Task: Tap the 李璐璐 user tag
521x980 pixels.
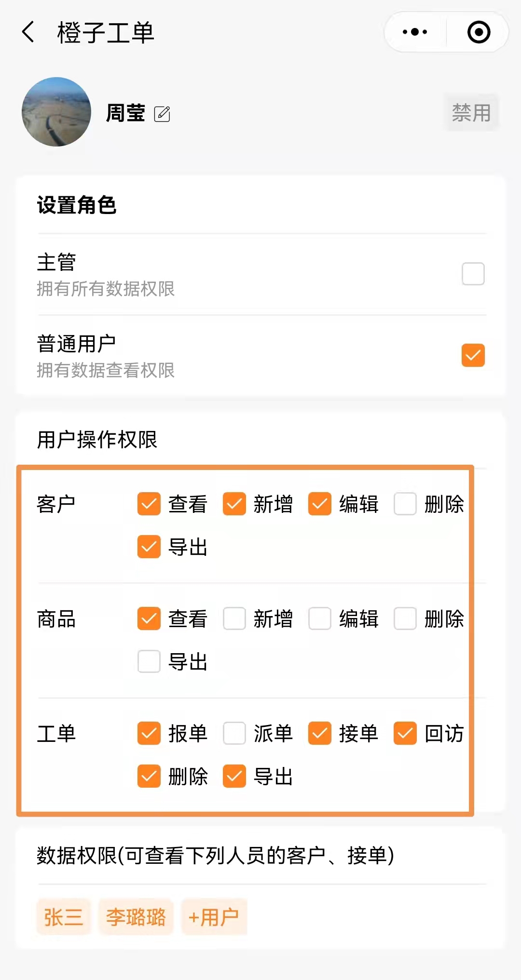Action: coord(136,917)
